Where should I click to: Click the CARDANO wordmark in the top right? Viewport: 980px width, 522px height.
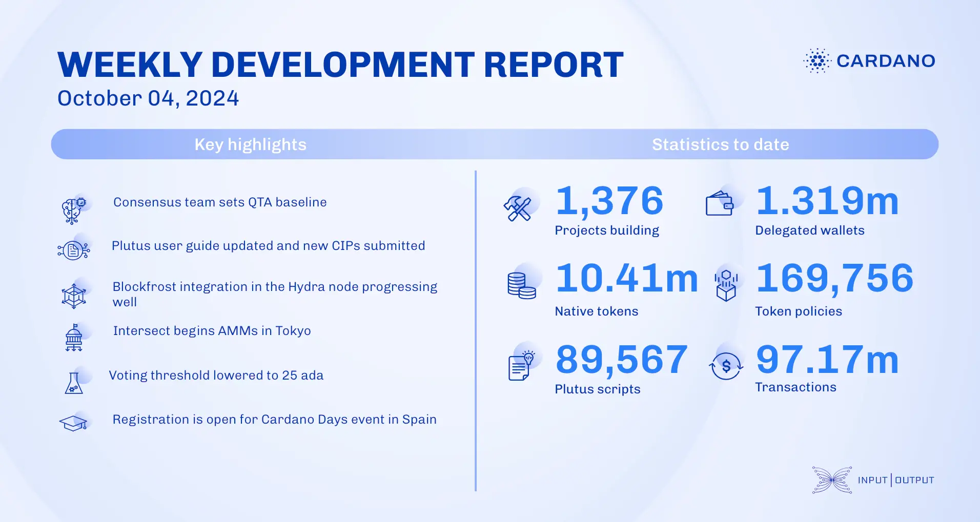(x=886, y=61)
